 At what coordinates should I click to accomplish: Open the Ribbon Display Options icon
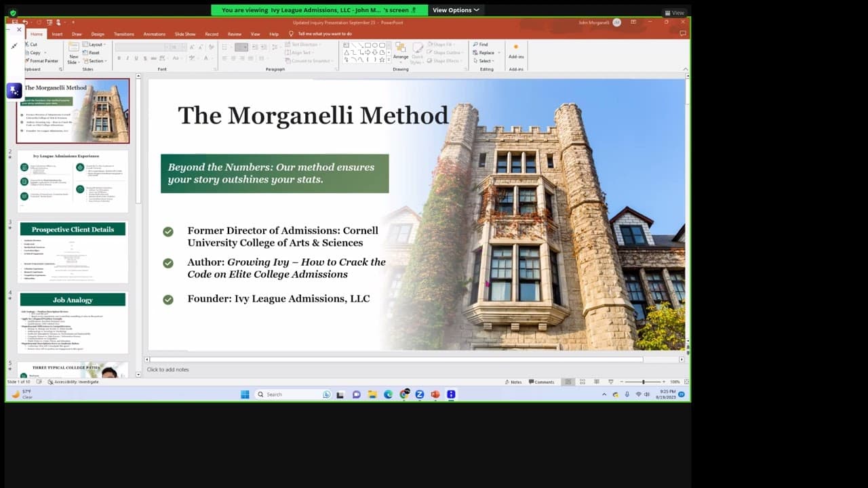(633, 22)
